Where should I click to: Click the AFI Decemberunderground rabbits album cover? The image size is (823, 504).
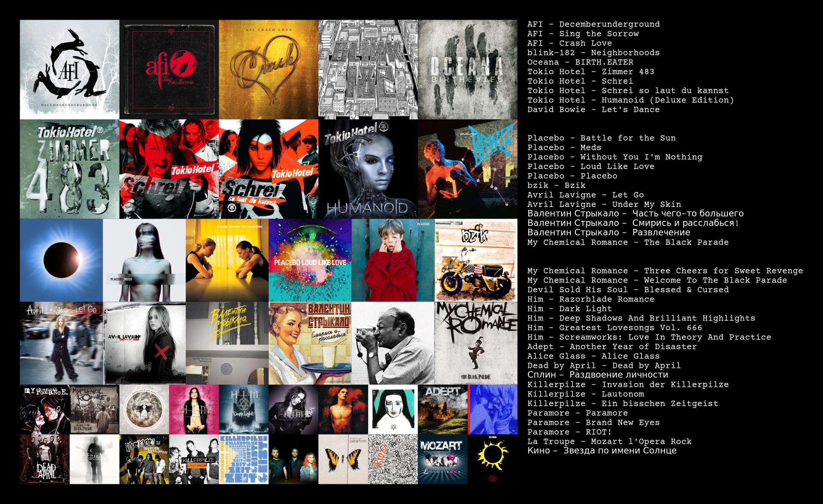tap(70, 70)
